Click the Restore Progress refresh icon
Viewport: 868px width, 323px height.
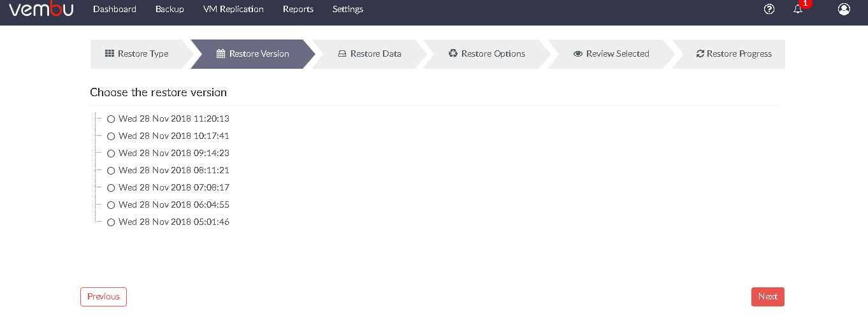point(700,54)
